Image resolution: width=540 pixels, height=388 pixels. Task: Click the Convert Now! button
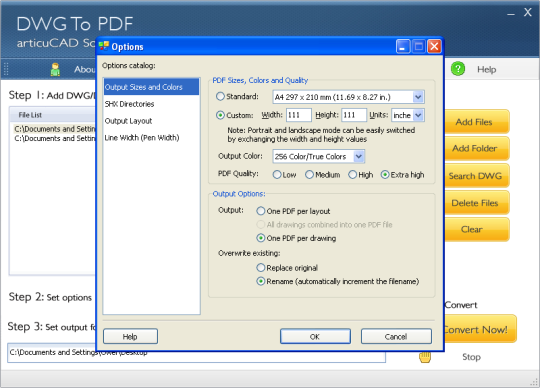480,329
